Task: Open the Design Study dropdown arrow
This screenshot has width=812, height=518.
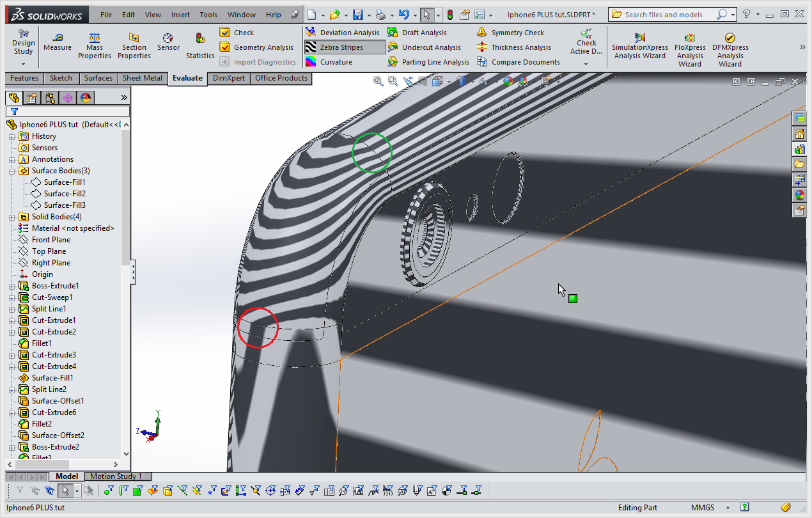Action: coord(23,64)
